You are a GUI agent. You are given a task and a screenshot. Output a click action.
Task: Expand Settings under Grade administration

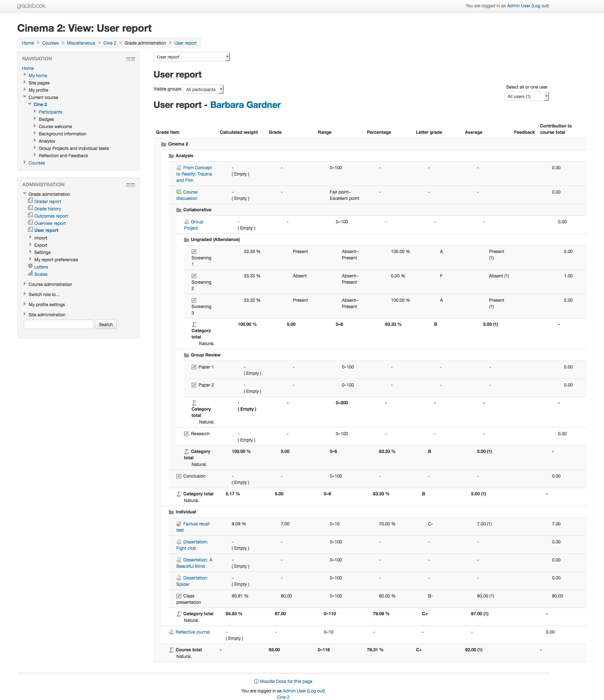30,252
